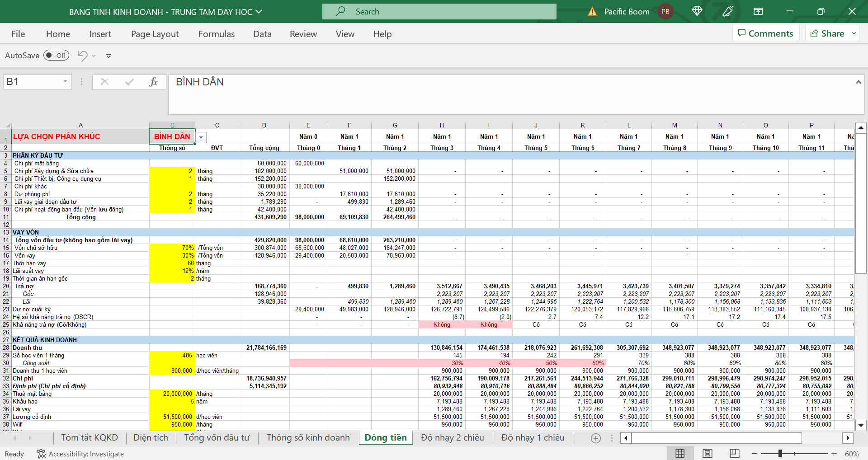Screen dimensions: 868x460
Task: Click the Comments button
Action: tap(766, 33)
